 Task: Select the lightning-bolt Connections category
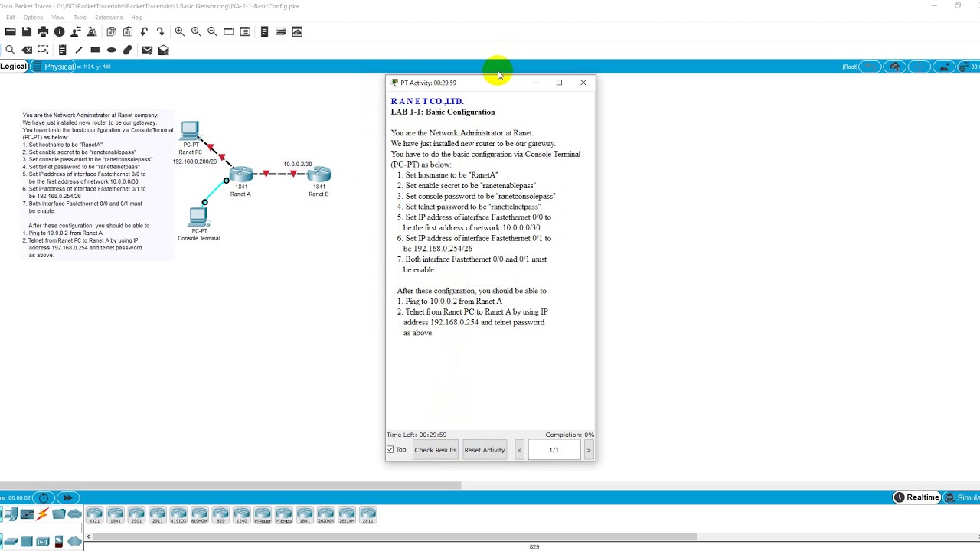(43, 514)
